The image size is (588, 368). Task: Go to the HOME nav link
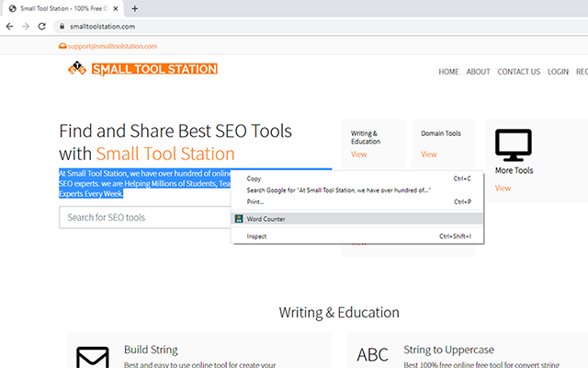point(449,72)
